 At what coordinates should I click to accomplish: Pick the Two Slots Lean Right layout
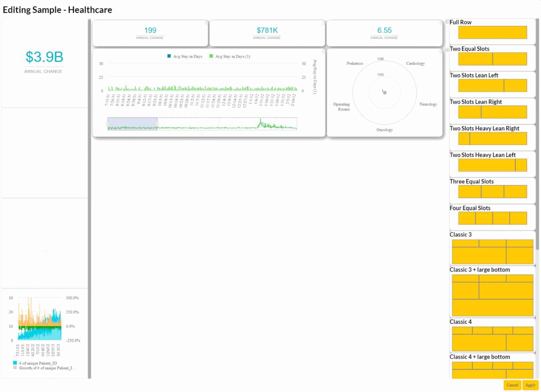pos(492,112)
